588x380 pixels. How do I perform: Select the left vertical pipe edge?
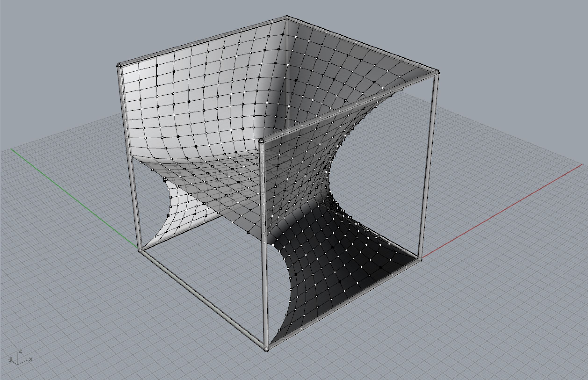tap(129, 158)
